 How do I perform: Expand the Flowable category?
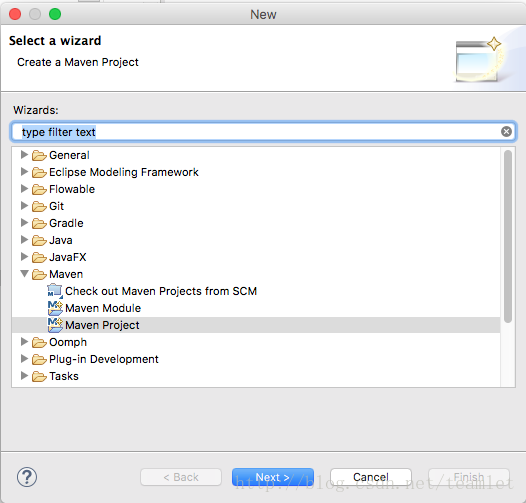24,189
